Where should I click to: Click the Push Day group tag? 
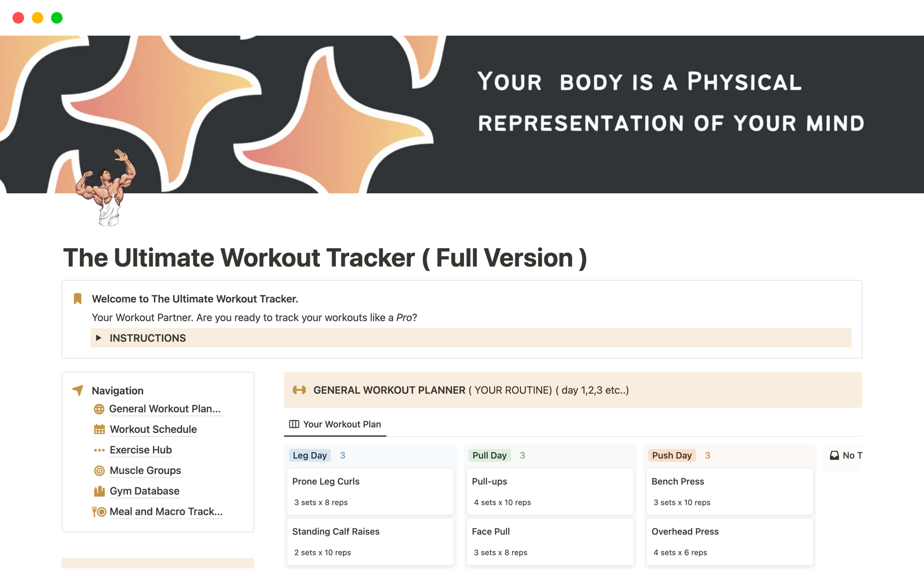pos(671,456)
